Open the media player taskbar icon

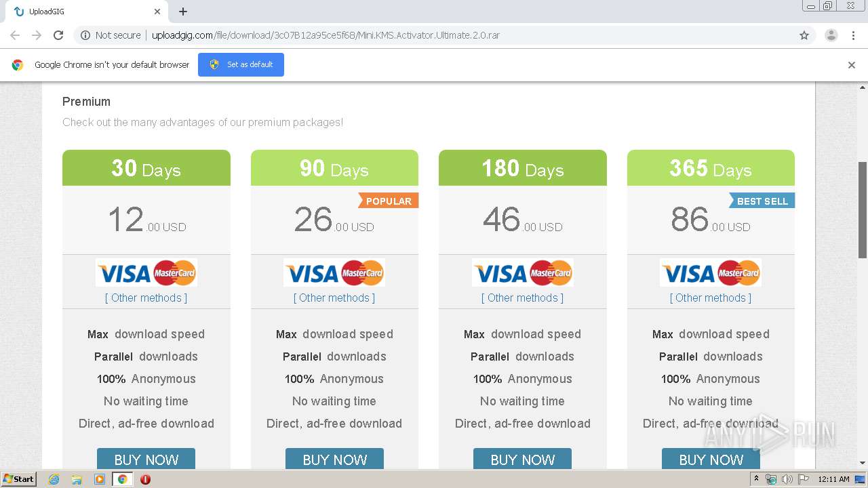point(100,479)
